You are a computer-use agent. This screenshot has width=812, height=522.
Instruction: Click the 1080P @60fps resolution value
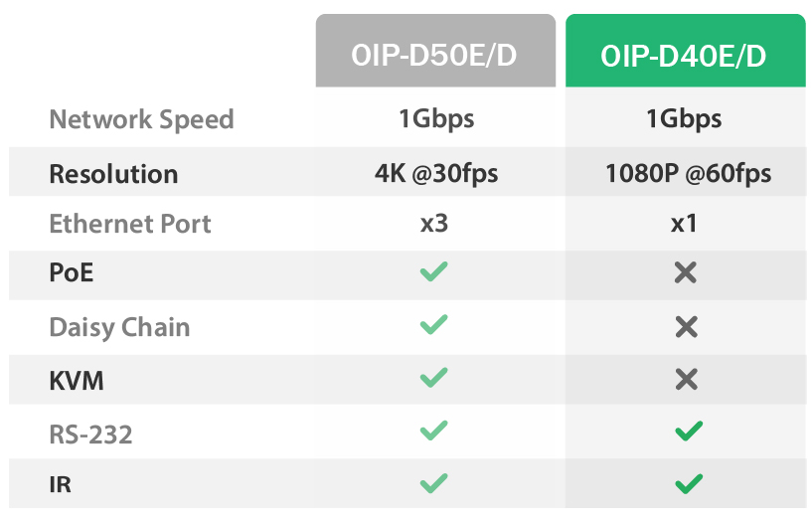coord(688,174)
